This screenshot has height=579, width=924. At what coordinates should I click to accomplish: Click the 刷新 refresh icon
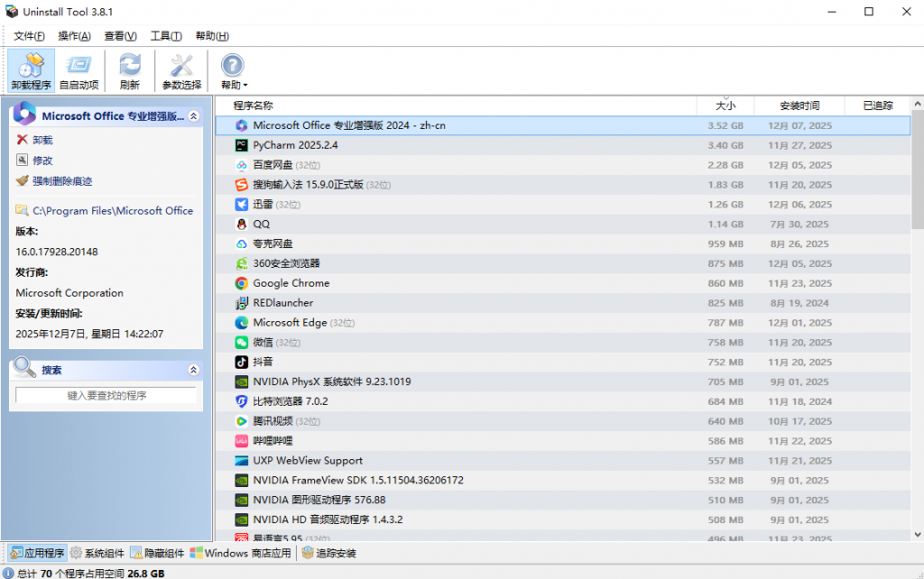point(130,70)
